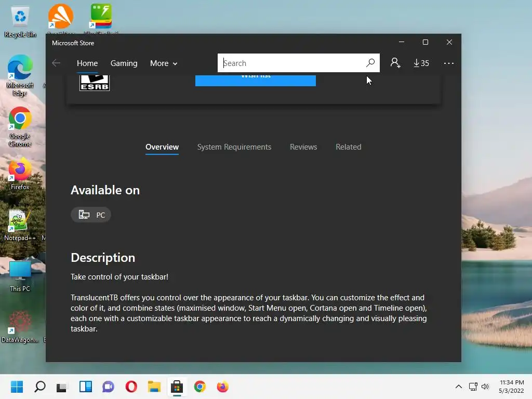532x399 pixels.
Task: Select the Google Chrome desktop shortcut
Action: pos(20,127)
